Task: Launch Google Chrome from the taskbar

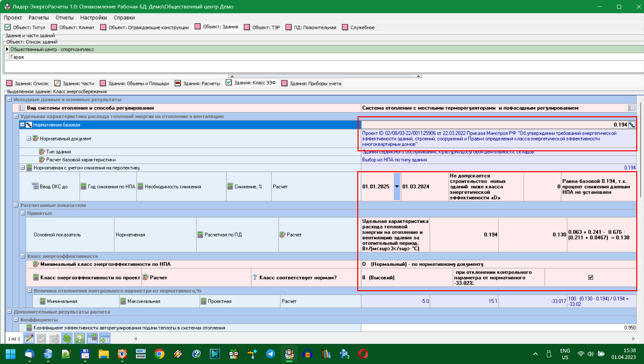Action: pos(159,354)
